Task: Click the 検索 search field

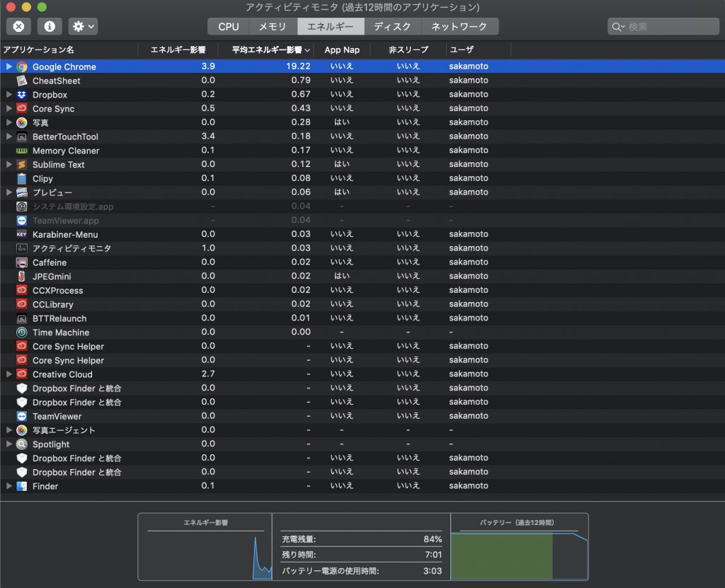Action: [x=663, y=26]
